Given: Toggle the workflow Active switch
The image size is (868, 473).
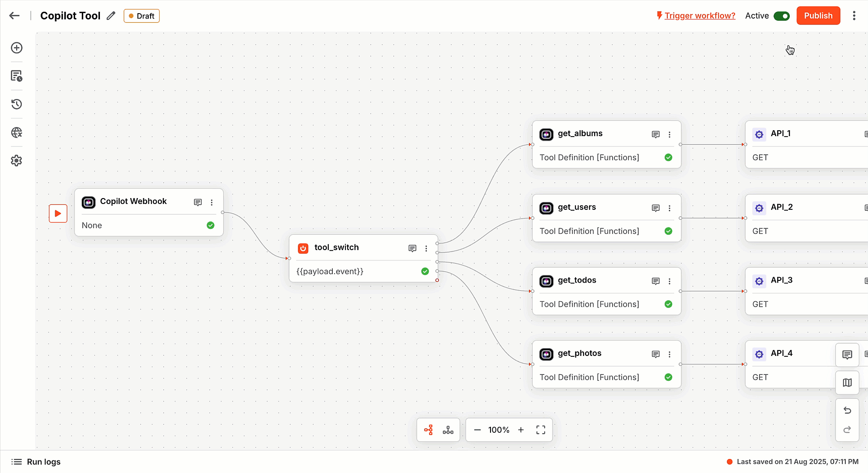Looking at the screenshot, I should (x=783, y=15).
